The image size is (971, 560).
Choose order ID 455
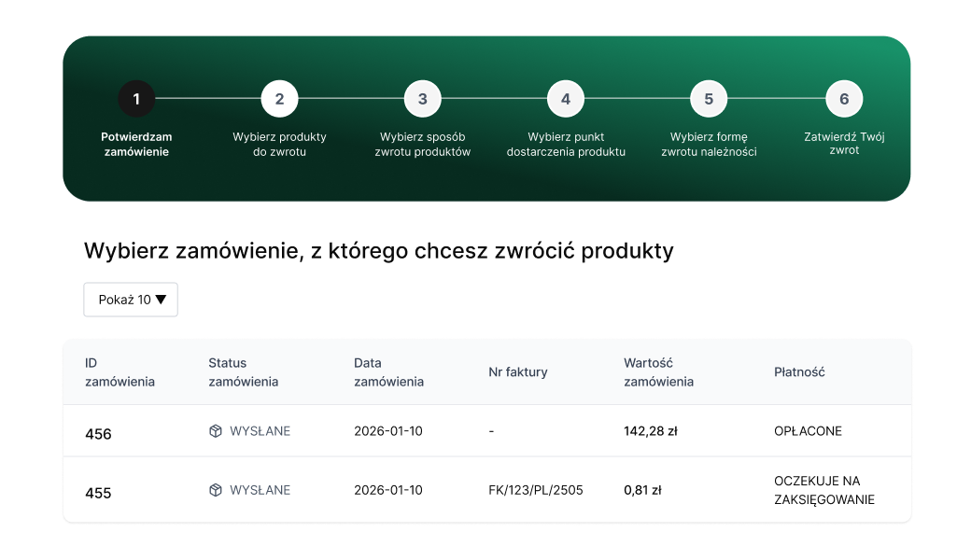(x=98, y=493)
